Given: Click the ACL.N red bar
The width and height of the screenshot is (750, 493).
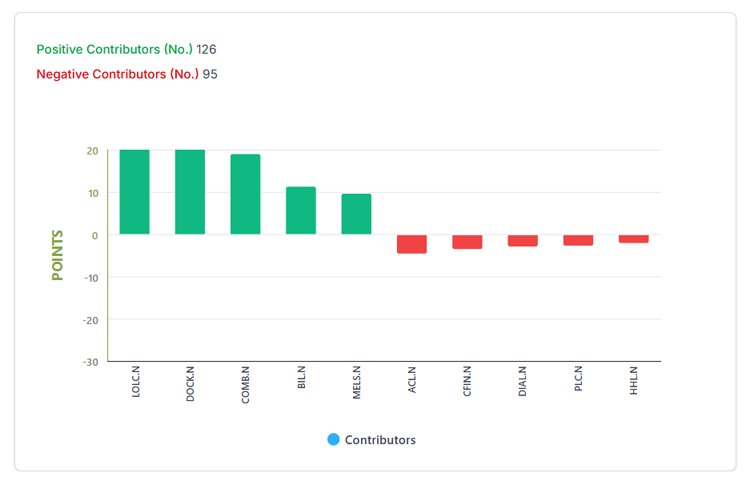Looking at the screenshot, I should [x=412, y=244].
